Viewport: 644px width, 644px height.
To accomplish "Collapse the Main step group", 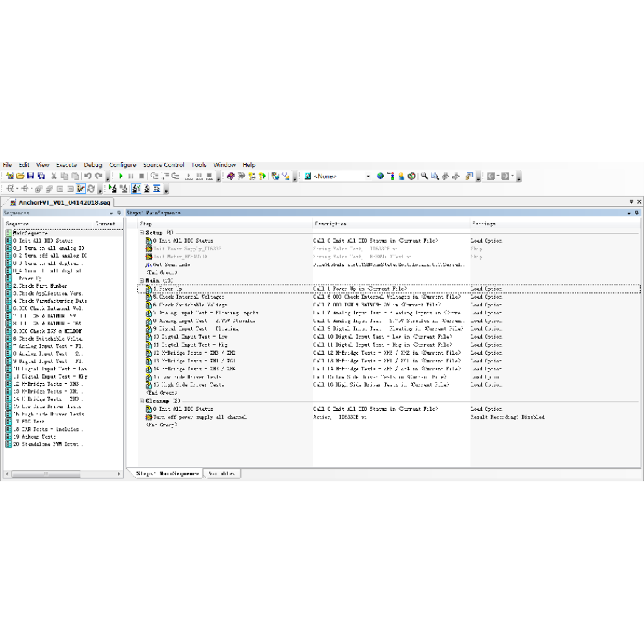I will [142, 281].
